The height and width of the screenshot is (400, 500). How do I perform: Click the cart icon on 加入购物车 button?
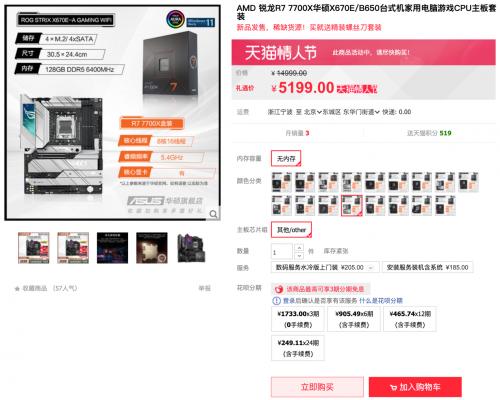(393, 387)
